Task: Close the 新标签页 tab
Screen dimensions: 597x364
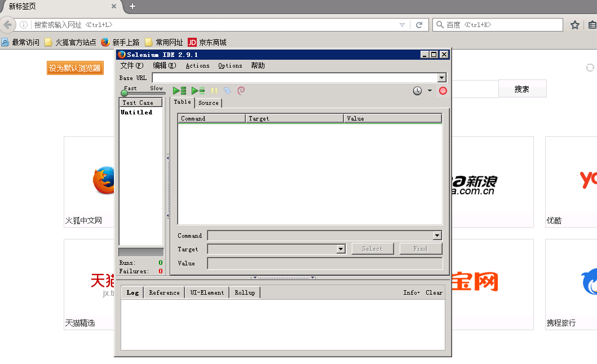Action: point(113,6)
